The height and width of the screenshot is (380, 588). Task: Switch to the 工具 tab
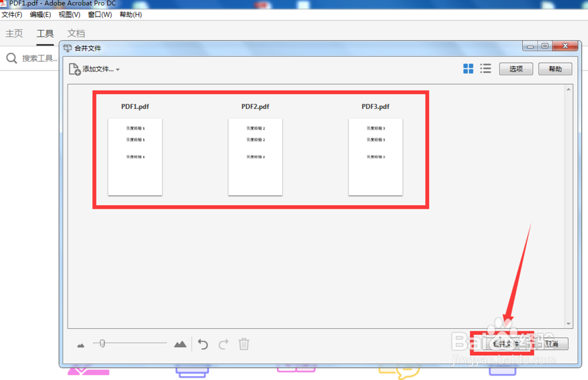(45, 34)
